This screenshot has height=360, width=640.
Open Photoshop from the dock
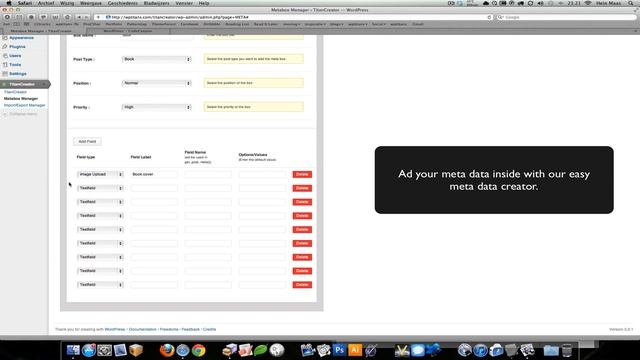(x=339, y=350)
